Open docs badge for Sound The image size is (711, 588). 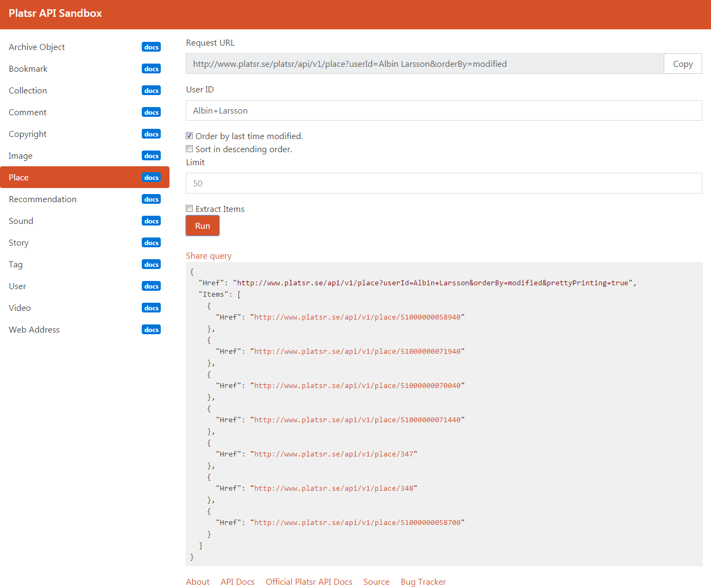click(x=151, y=221)
